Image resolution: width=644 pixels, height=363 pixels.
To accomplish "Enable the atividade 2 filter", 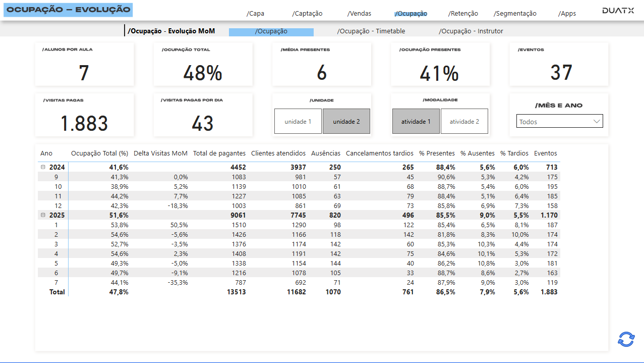I will coord(464,121).
